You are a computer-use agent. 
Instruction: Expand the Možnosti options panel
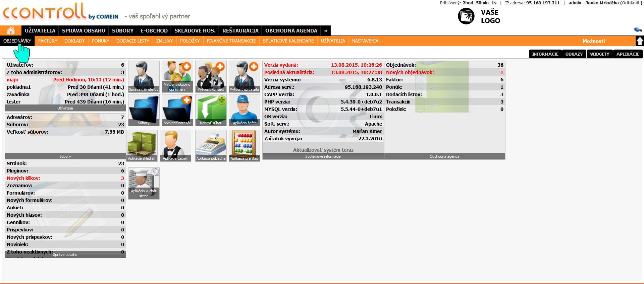[593, 41]
